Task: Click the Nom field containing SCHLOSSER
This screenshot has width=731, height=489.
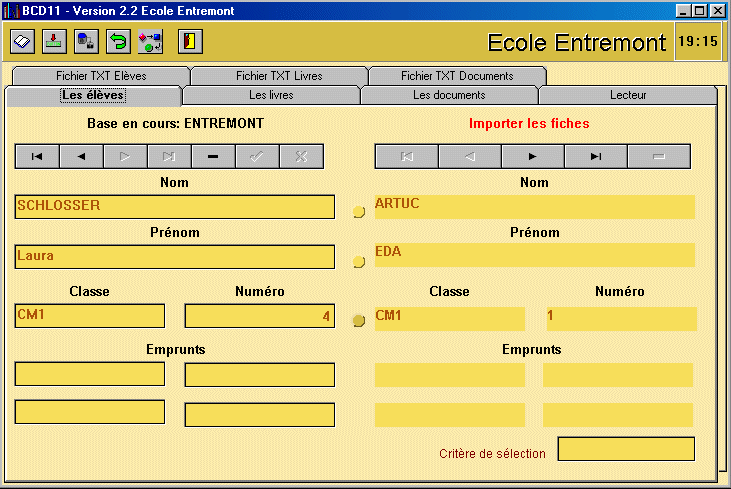Action: (175, 206)
